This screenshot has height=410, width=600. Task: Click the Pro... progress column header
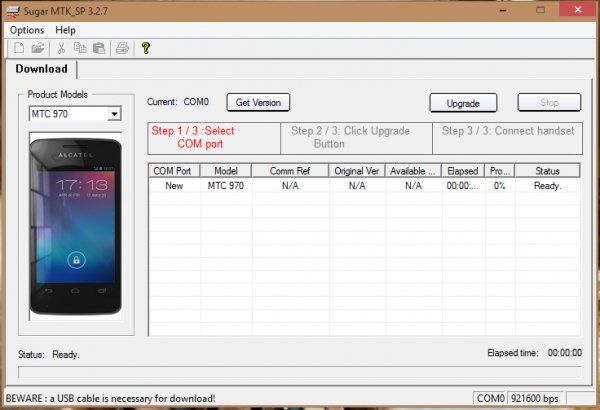pos(500,171)
